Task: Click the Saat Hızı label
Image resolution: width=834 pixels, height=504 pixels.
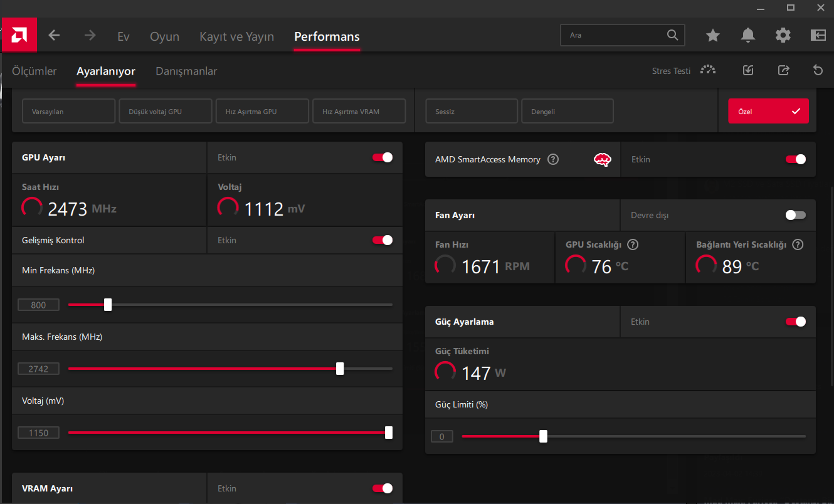Action: [41, 187]
